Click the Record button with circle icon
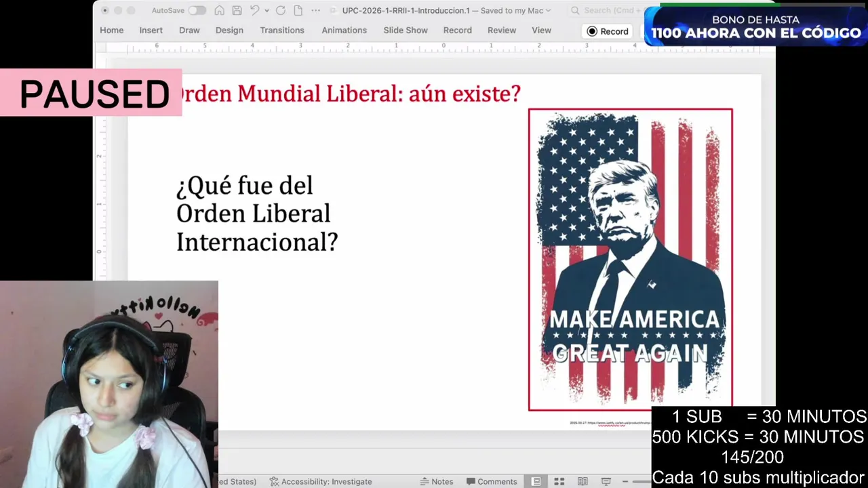The width and height of the screenshot is (868, 488). [x=608, y=31]
